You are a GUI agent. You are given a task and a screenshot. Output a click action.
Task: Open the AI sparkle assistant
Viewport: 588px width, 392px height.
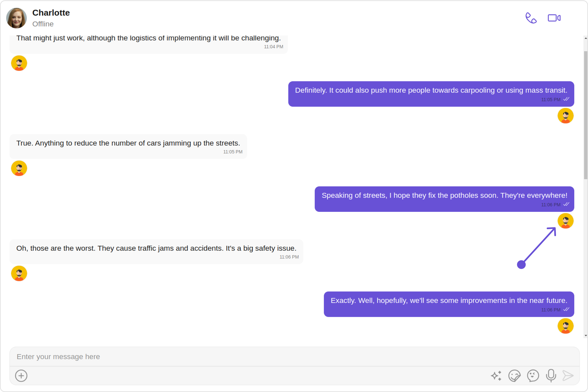[496, 376]
